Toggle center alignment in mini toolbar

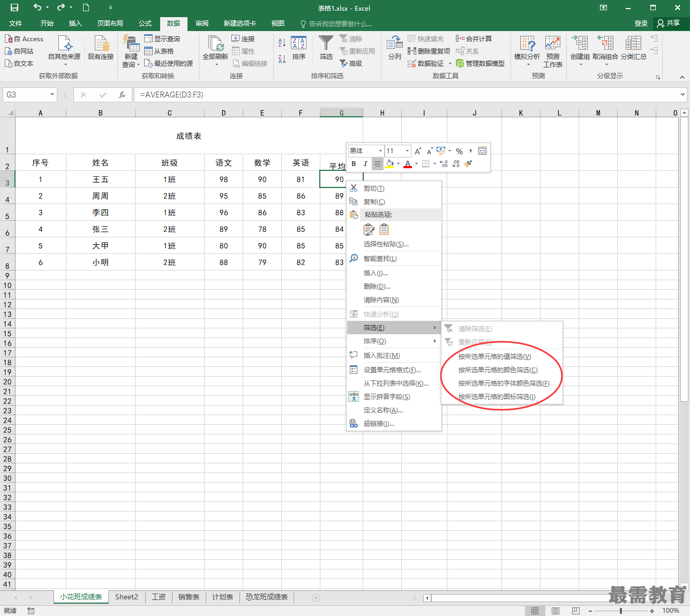[378, 164]
